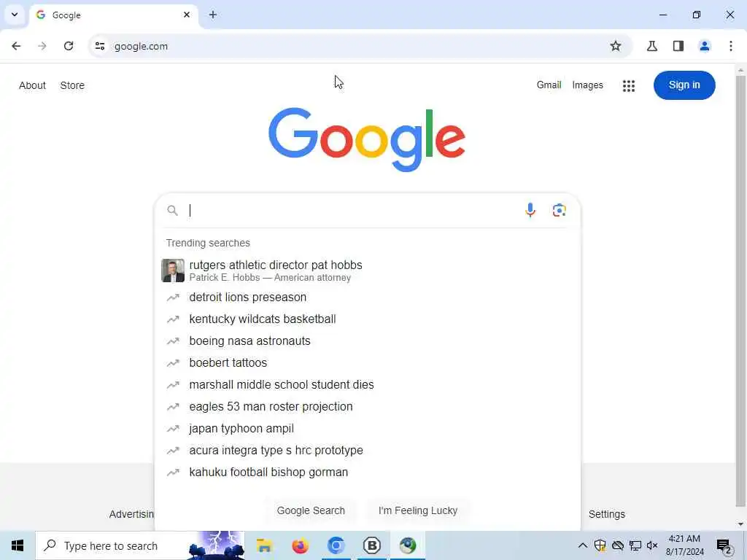Image resolution: width=747 pixels, height=560 pixels.
Task: Open Windows Security tray icon
Action: tap(600, 545)
